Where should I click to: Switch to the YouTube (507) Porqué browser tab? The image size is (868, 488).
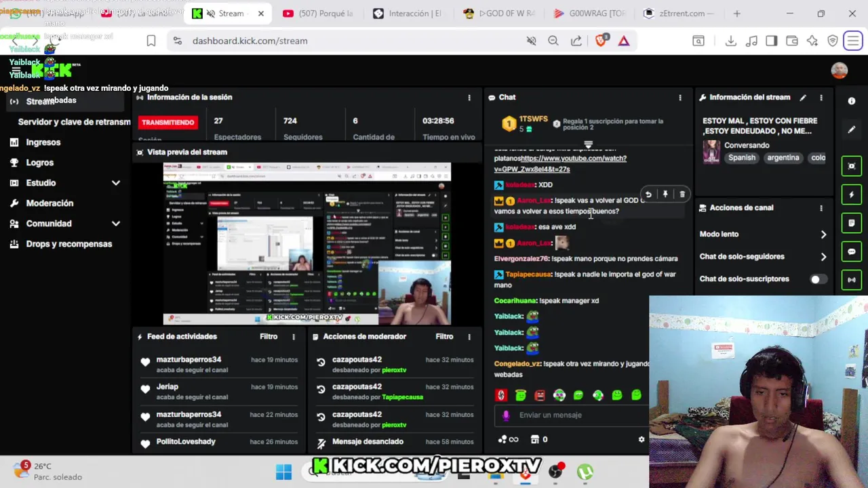(319, 14)
